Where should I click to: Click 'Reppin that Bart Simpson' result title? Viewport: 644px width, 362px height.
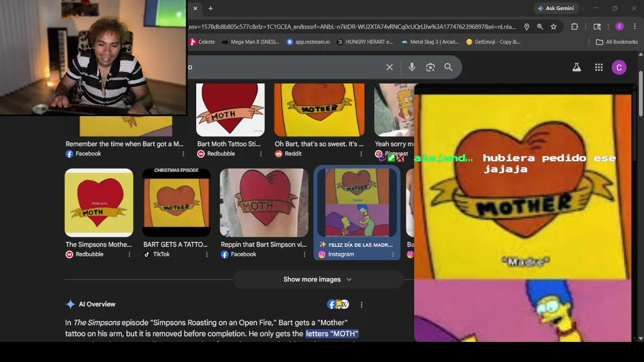point(264,244)
